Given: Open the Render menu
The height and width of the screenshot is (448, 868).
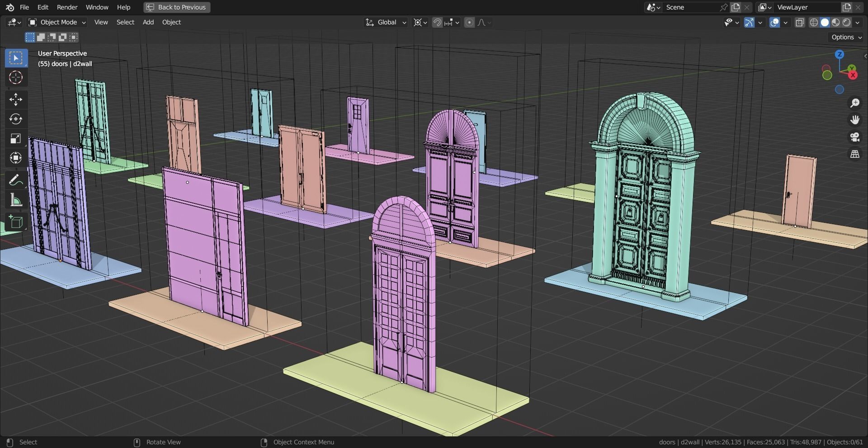Looking at the screenshot, I should pyautogui.click(x=67, y=7).
